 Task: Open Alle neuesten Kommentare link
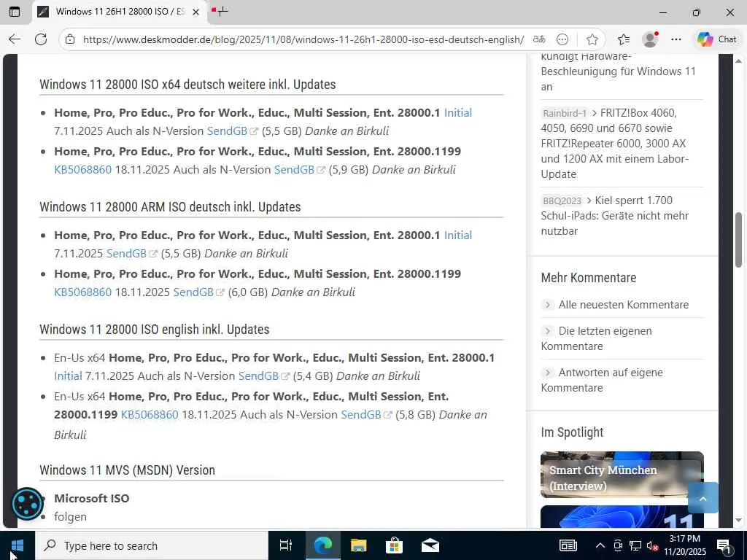coord(624,305)
